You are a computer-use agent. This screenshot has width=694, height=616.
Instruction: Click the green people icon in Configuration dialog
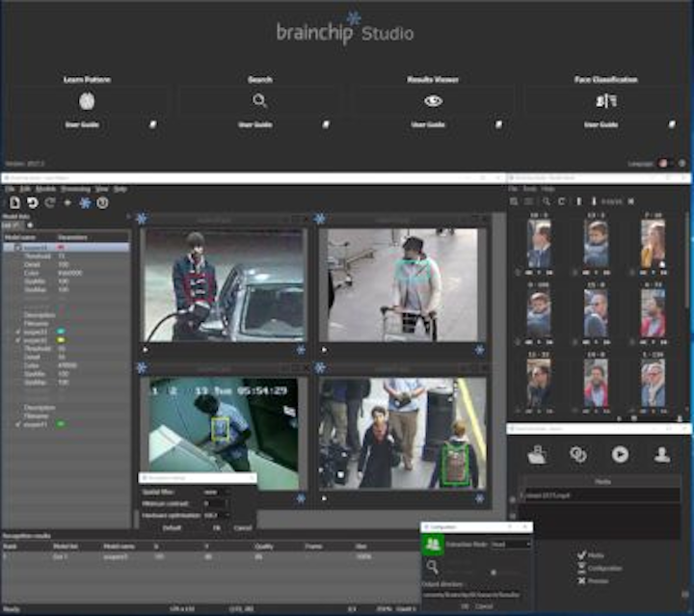[433, 545]
